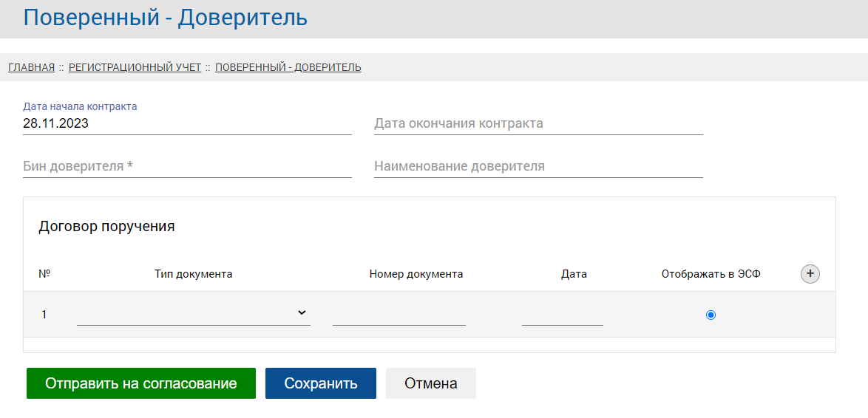
Task: Click the 'Отображать в ЭСФ' column header
Action: point(711,274)
